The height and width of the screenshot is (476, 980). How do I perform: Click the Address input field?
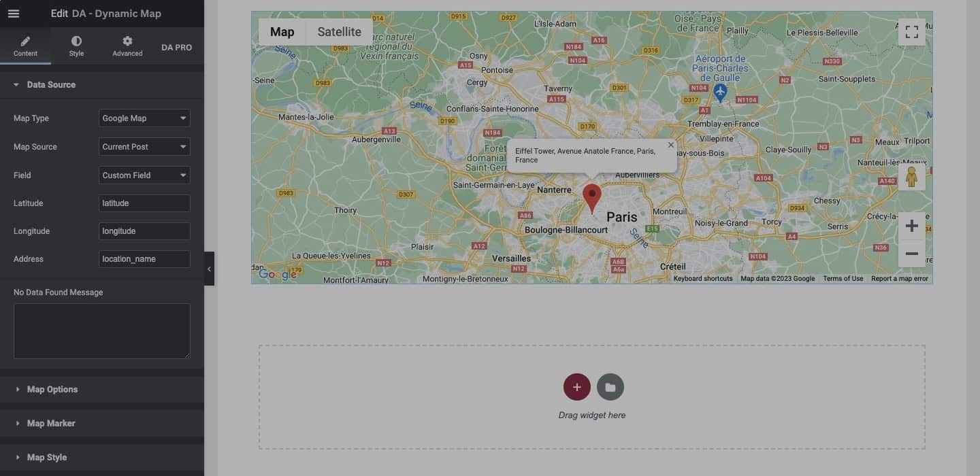(144, 259)
